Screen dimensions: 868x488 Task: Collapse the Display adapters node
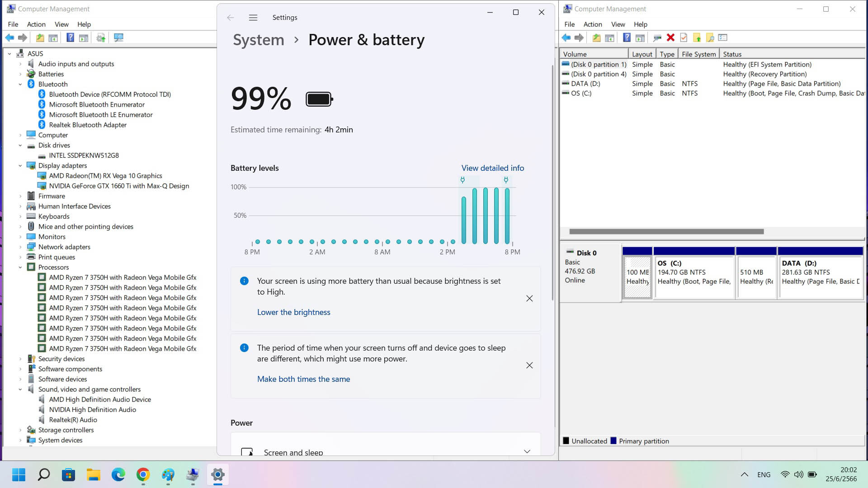click(x=20, y=166)
